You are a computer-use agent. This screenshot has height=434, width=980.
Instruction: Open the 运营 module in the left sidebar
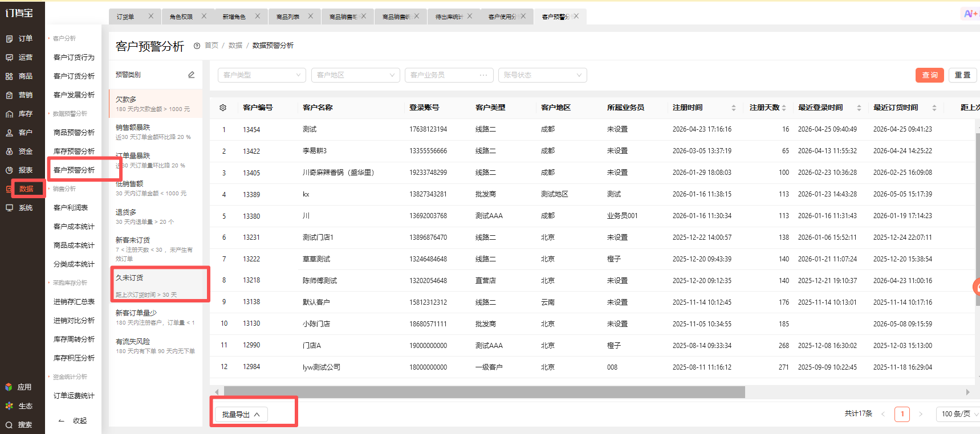pyautogui.click(x=19, y=58)
